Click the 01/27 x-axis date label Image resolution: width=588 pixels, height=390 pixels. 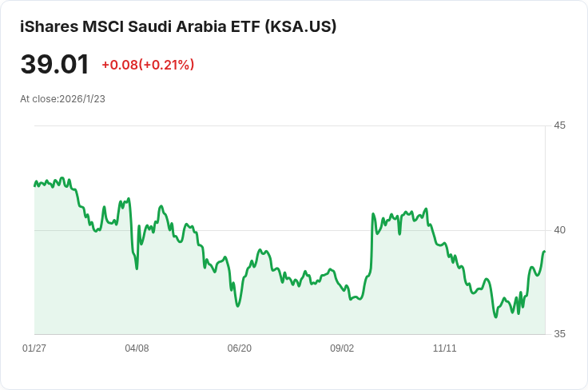34,348
